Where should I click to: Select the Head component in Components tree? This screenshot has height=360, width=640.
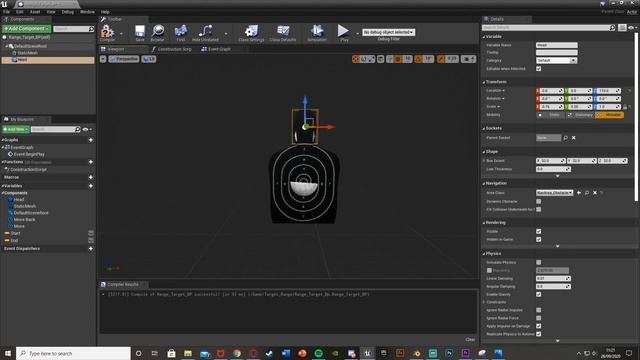point(48,60)
